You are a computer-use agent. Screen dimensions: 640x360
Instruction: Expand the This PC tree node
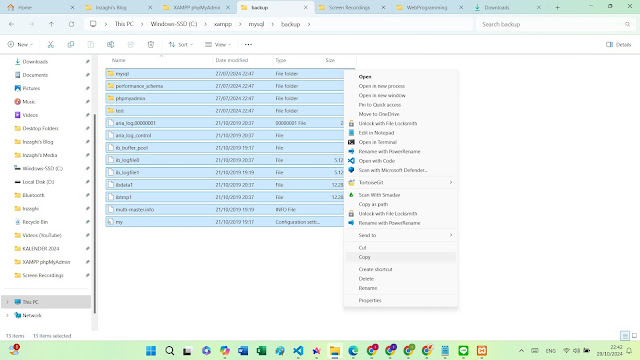(x=7, y=302)
